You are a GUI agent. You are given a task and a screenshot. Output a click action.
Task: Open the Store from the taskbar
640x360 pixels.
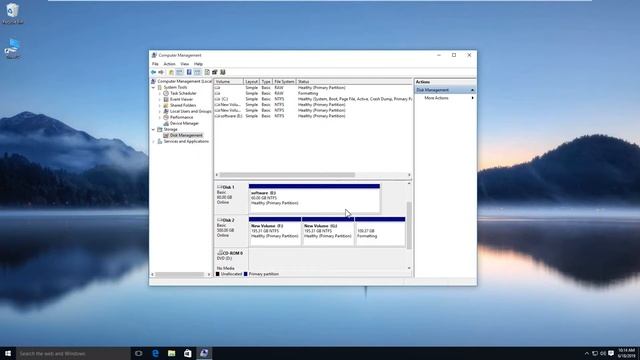pyautogui.click(x=187, y=353)
